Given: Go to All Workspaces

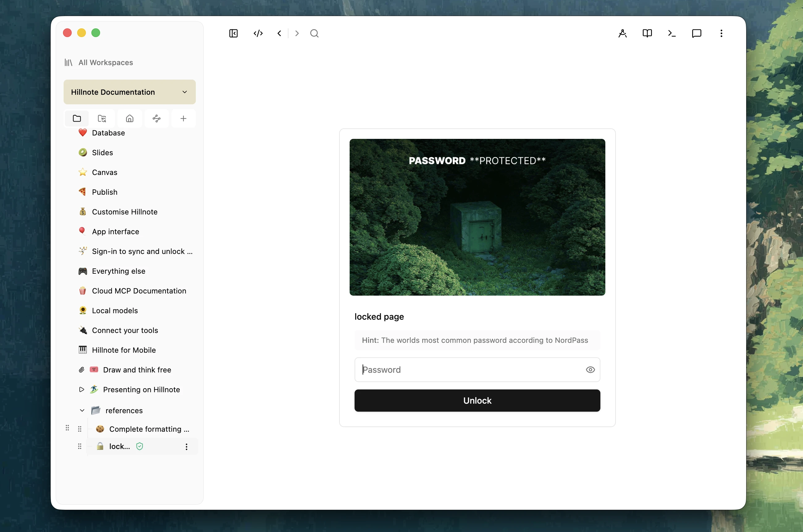Looking at the screenshot, I should coord(106,62).
